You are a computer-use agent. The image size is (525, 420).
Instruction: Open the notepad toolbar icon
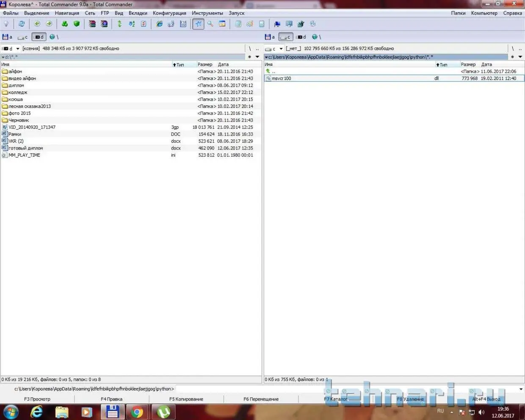(238, 24)
